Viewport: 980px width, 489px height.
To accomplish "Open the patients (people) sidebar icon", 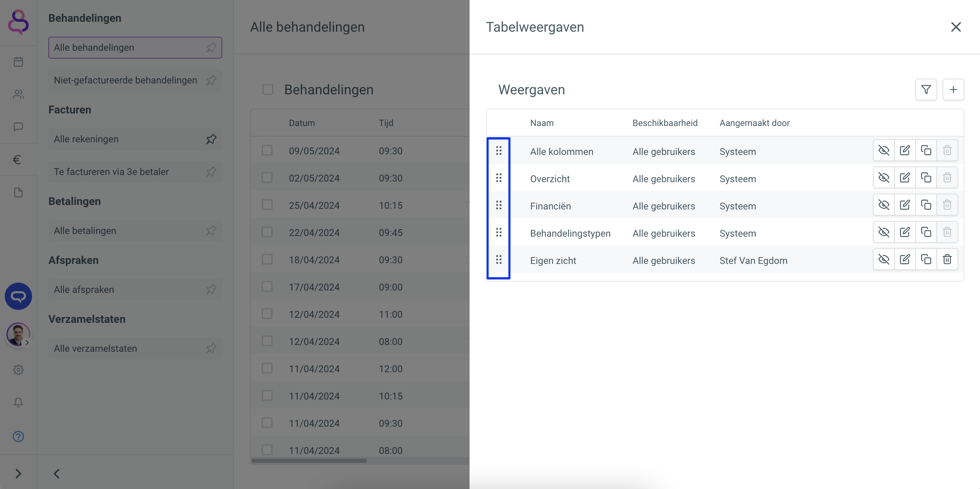I will pyautogui.click(x=18, y=94).
